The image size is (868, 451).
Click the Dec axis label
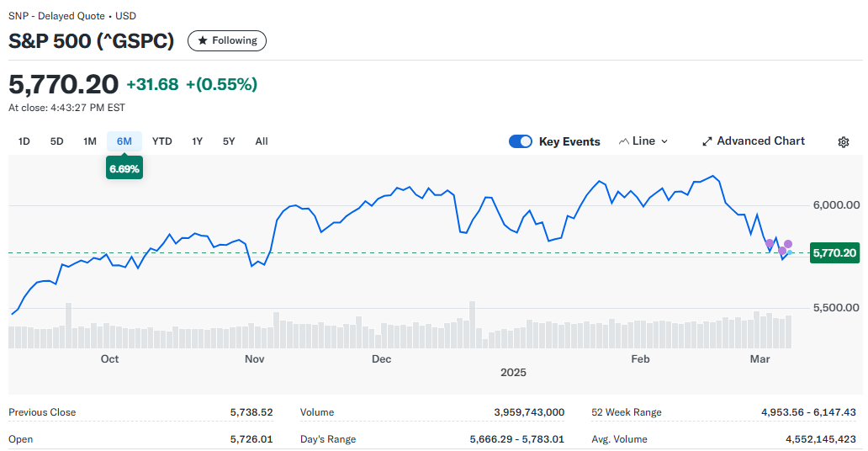pos(381,359)
